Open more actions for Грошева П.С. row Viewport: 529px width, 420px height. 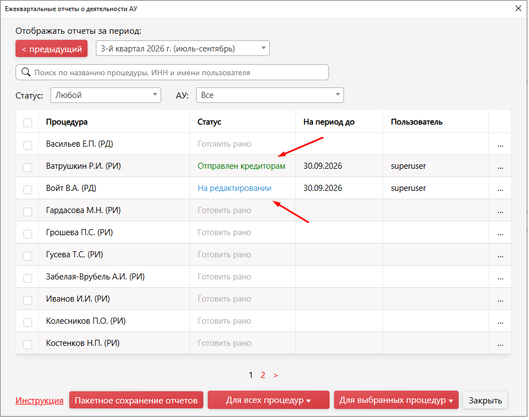pyautogui.click(x=500, y=234)
